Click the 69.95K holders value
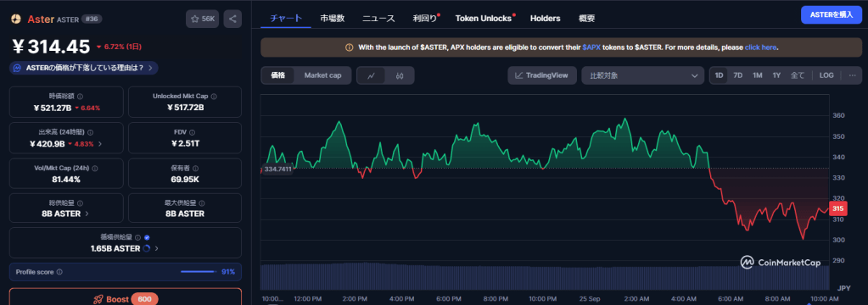The width and height of the screenshot is (868, 305). point(185,179)
